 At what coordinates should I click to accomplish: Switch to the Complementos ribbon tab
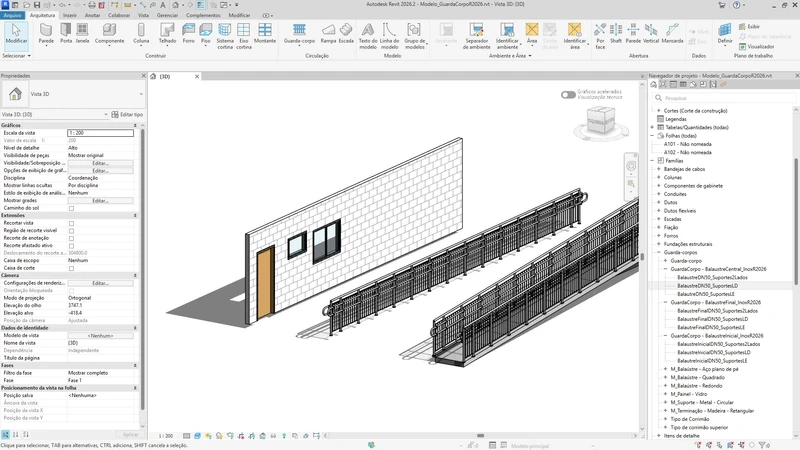203,15
